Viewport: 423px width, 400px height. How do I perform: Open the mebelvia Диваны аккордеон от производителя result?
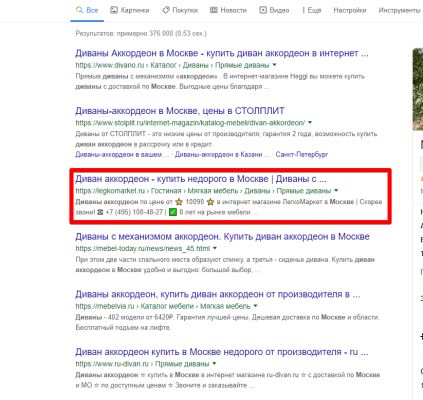[218, 294]
